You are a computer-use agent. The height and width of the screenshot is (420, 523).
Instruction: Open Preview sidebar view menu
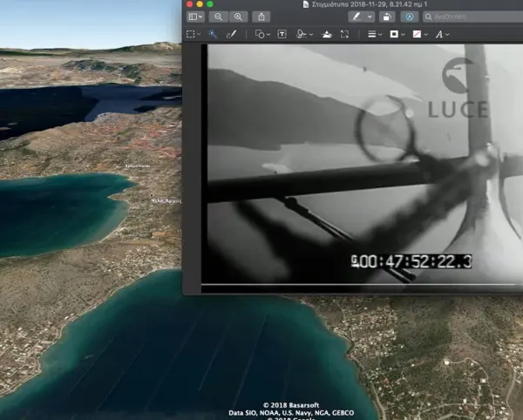click(195, 17)
